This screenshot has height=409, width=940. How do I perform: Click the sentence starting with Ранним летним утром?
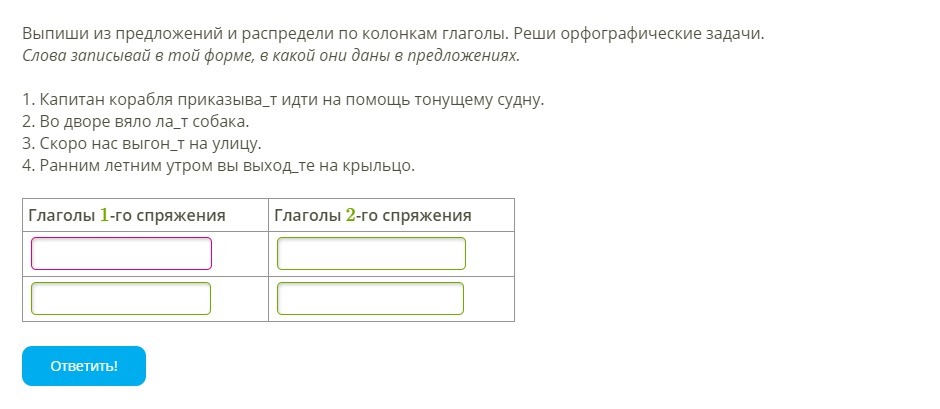pyautogui.click(x=217, y=165)
